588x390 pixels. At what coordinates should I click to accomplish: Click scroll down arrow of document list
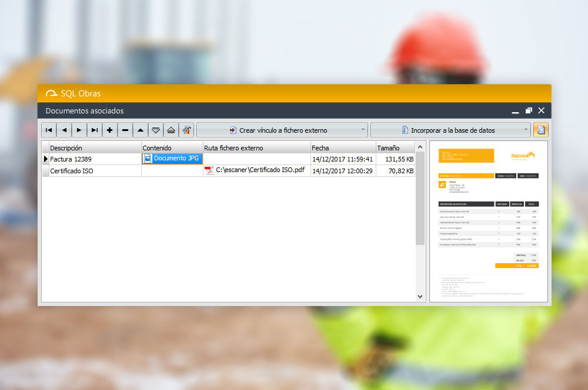(x=420, y=297)
